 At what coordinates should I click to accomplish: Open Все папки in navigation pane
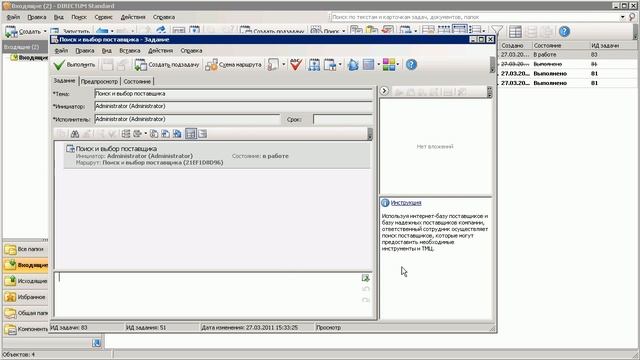point(26,249)
